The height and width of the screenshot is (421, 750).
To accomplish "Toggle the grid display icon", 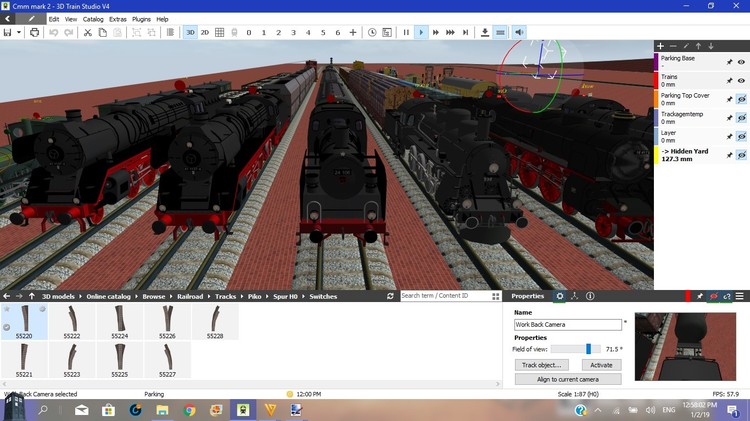I will [x=220, y=33].
